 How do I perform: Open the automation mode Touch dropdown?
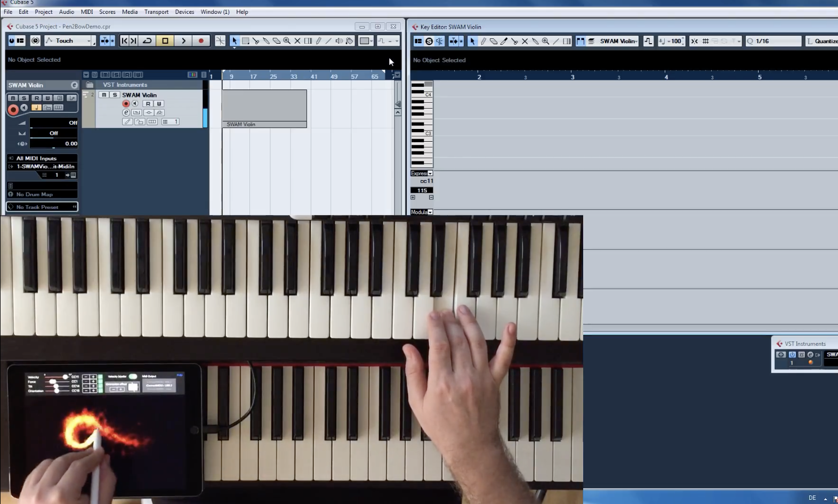coord(70,40)
